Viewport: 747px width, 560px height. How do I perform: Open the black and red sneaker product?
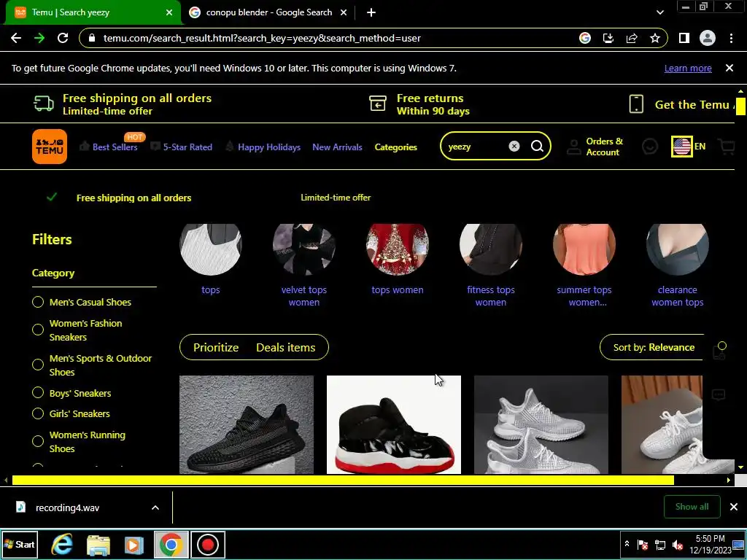point(393,425)
